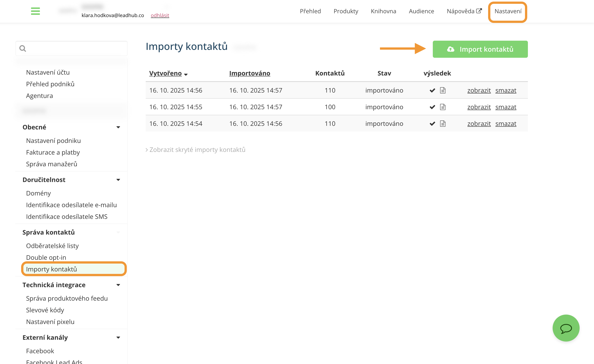Click the report document icon in second row
This screenshot has height=364, width=594.
(443, 107)
